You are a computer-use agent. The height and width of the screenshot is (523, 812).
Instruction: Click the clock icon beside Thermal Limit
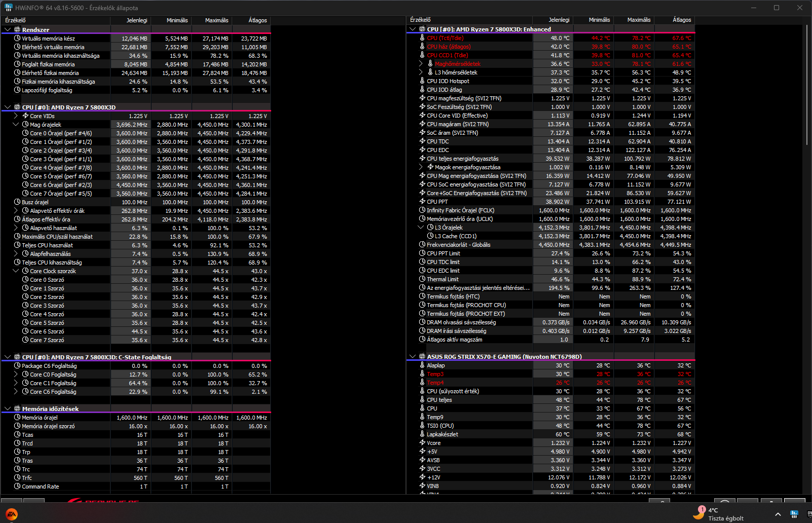422,279
